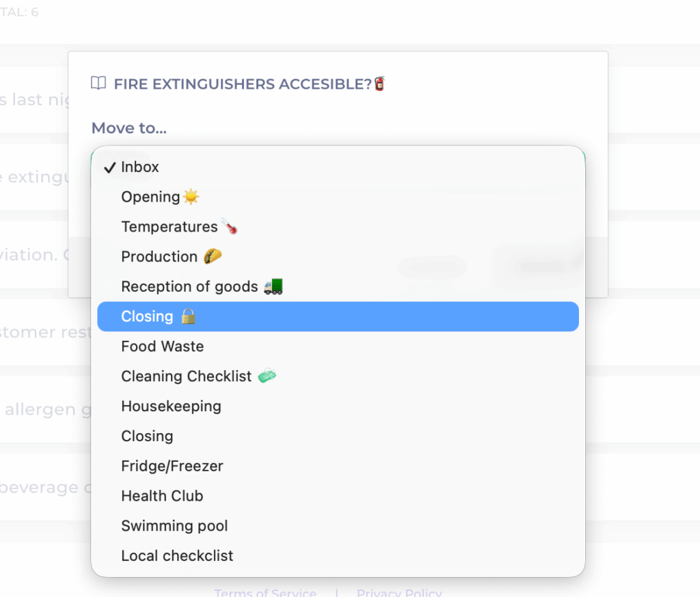Select Housekeeping from the list
Screen dimensions: 700x597
coord(171,406)
